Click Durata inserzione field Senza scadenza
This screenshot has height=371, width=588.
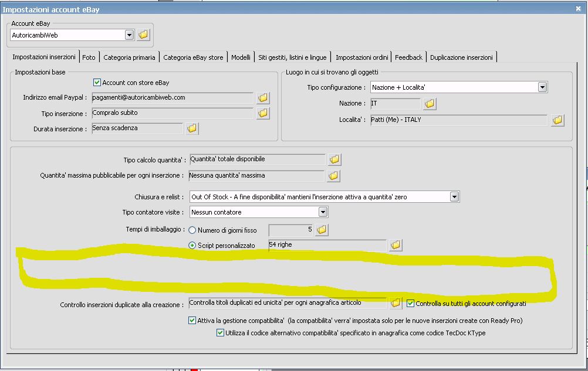pos(137,128)
